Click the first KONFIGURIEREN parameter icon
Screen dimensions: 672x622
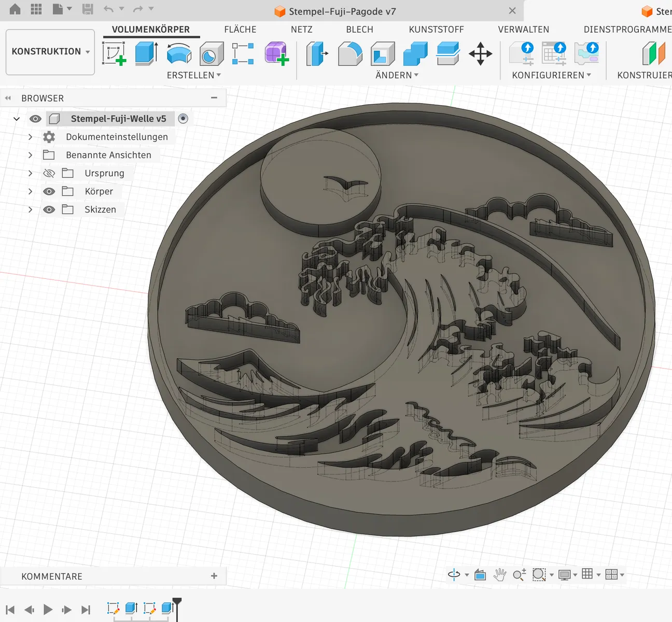(522, 53)
